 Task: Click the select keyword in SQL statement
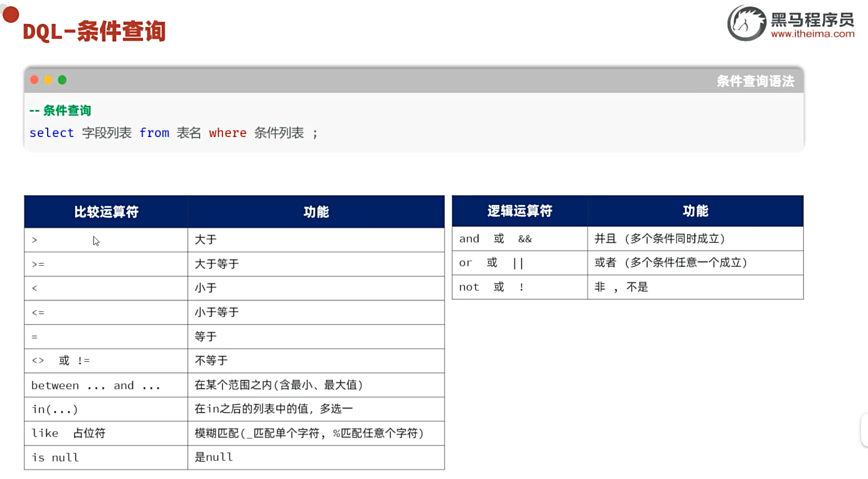(x=51, y=133)
